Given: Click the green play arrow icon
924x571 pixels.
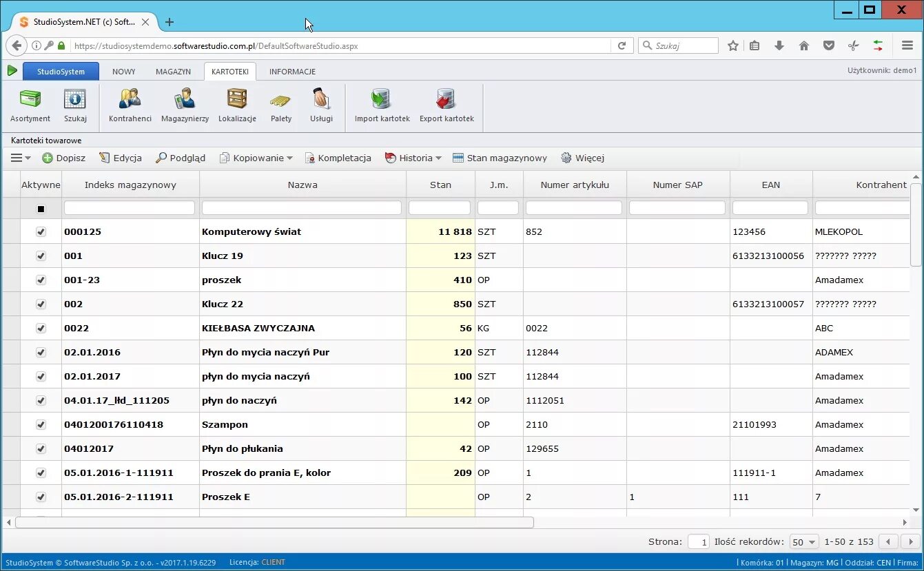Looking at the screenshot, I should [x=12, y=70].
